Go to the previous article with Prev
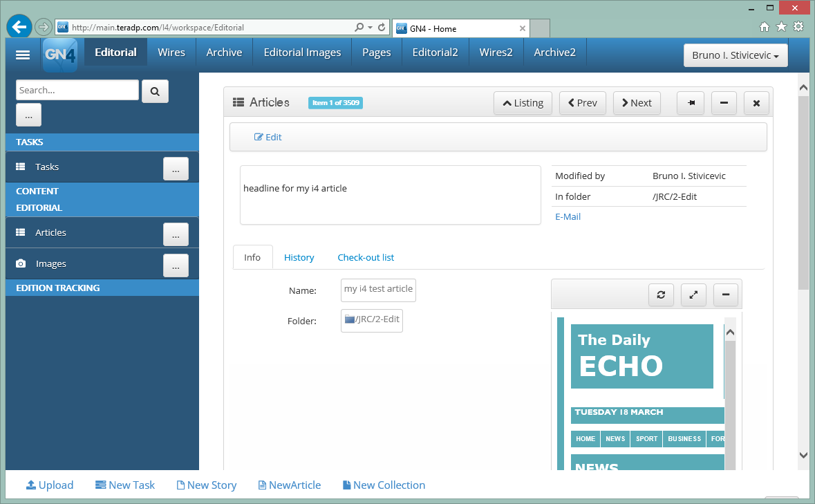The width and height of the screenshot is (815, 504). [583, 103]
